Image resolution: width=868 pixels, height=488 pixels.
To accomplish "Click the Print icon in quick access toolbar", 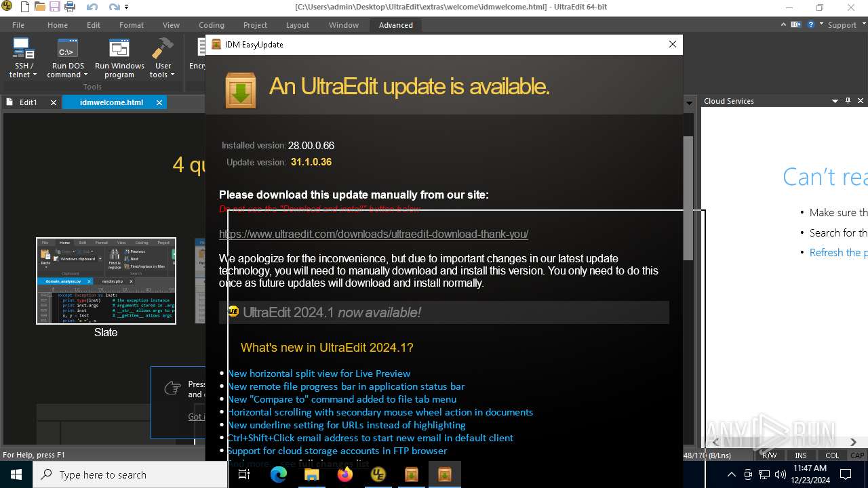I will pos(69,7).
